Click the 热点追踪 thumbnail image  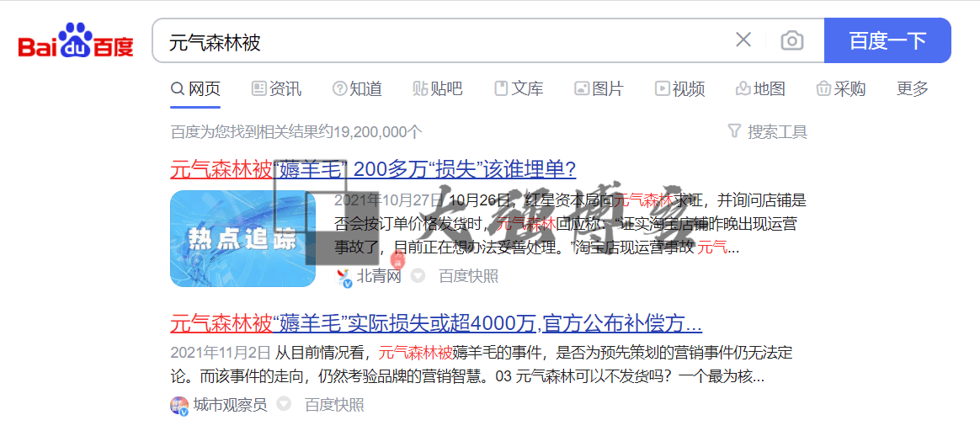tap(242, 238)
